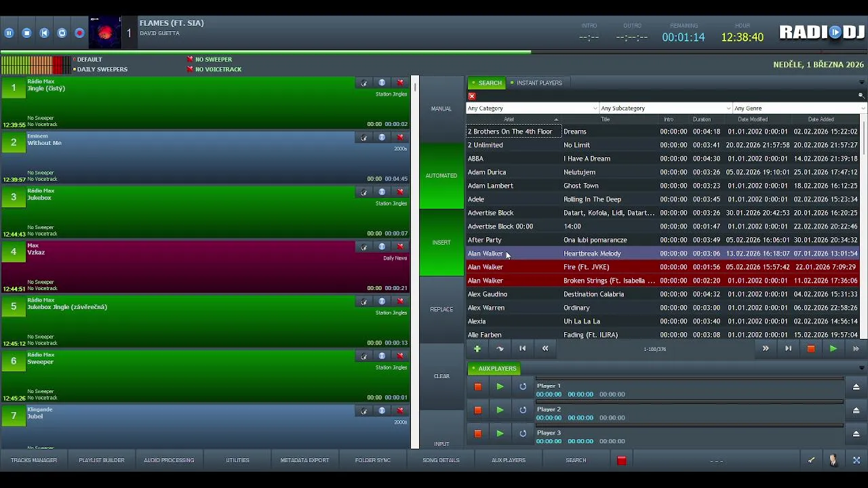868x488 pixels.
Task: Sort the track list by Date Added
Action: click(x=821, y=119)
